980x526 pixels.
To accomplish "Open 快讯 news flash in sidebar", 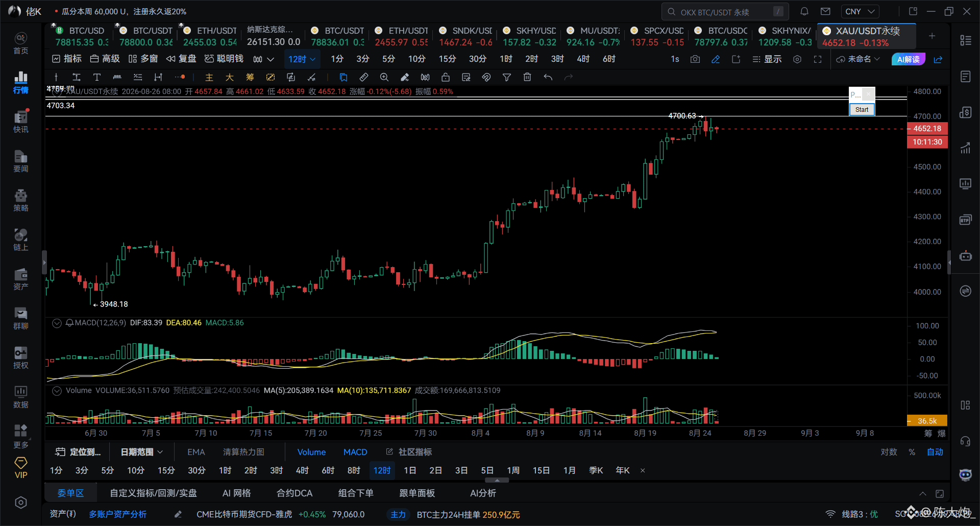I will click(20, 122).
